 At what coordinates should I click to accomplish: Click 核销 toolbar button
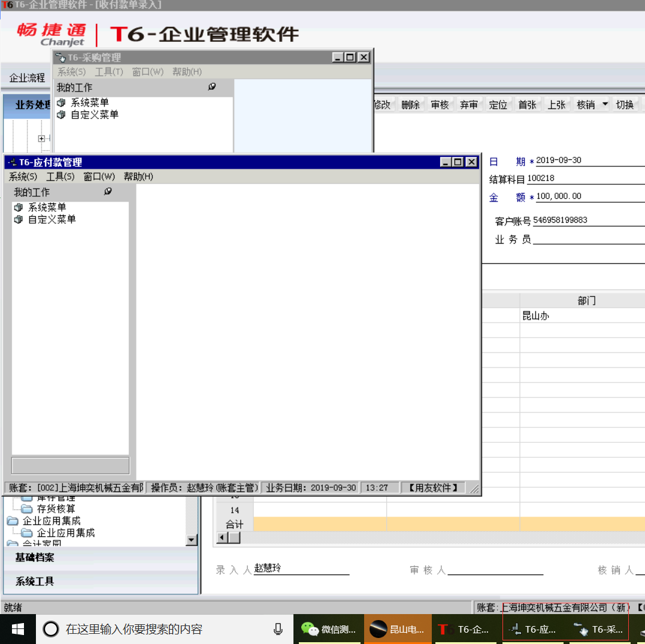pos(586,105)
